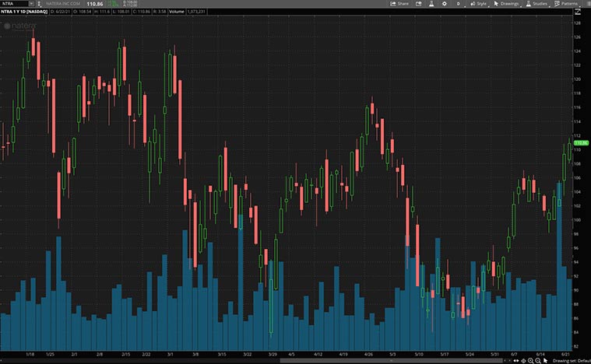Screen dimensions: 591x364
Task: Click the Share button in top toolbar
Action: click(399, 4)
